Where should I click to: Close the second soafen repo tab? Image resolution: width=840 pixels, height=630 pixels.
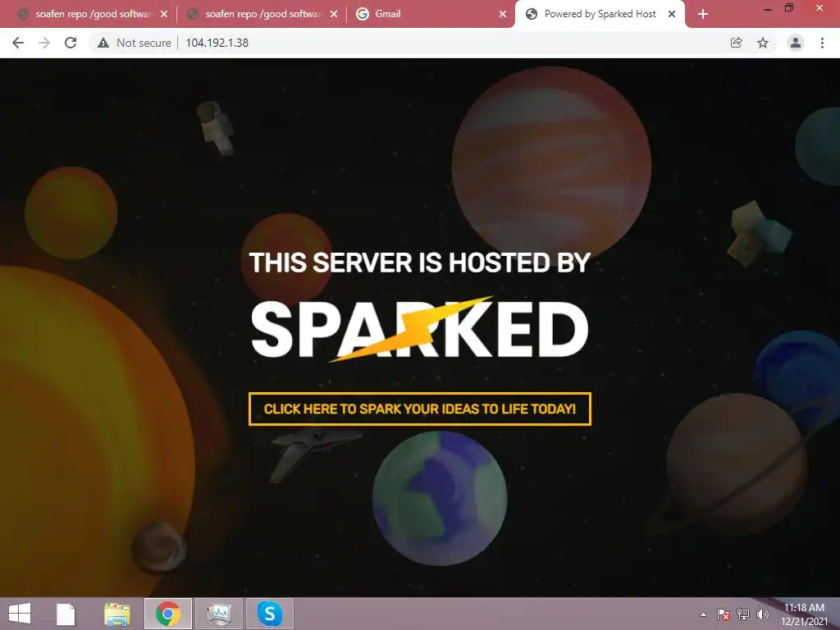334,14
